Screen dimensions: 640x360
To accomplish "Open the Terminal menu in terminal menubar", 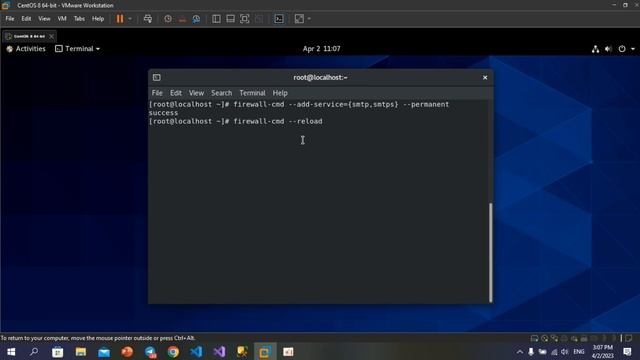I will click(x=252, y=93).
